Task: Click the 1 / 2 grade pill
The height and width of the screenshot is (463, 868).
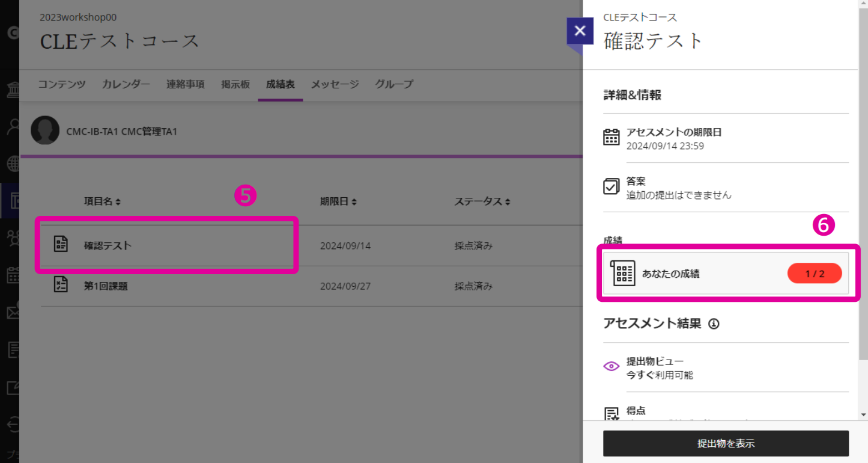Action: click(x=815, y=274)
